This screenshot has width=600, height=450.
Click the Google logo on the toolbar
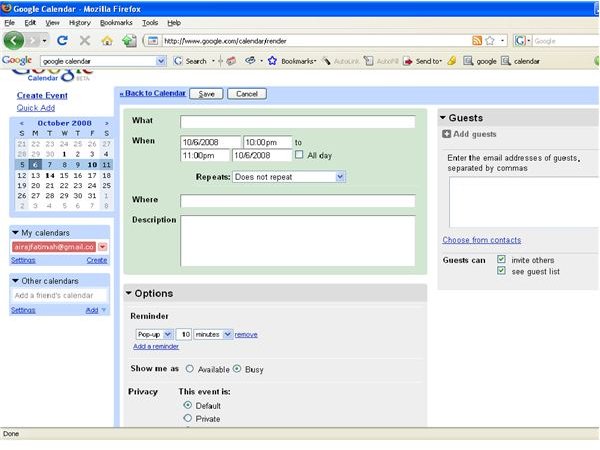[17, 60]
